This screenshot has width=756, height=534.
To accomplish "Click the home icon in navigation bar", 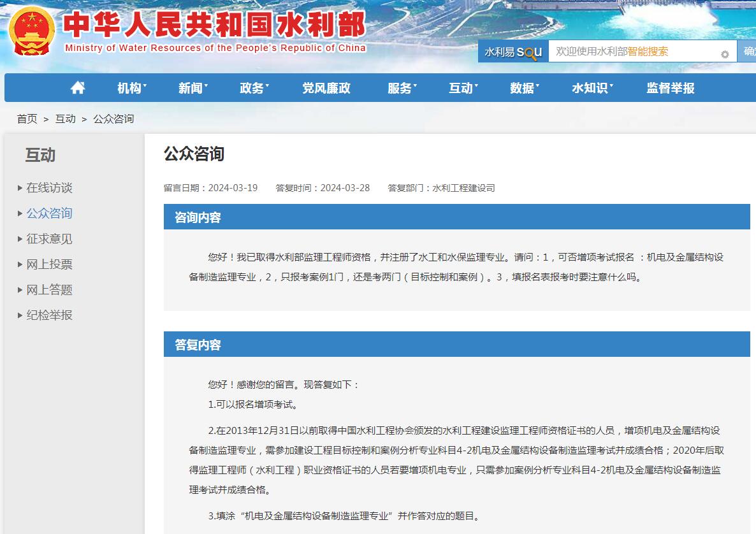I will [x=78, y=88].
